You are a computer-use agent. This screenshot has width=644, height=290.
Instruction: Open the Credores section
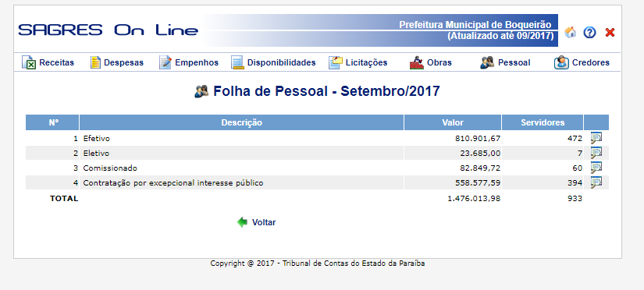[582, 62]
